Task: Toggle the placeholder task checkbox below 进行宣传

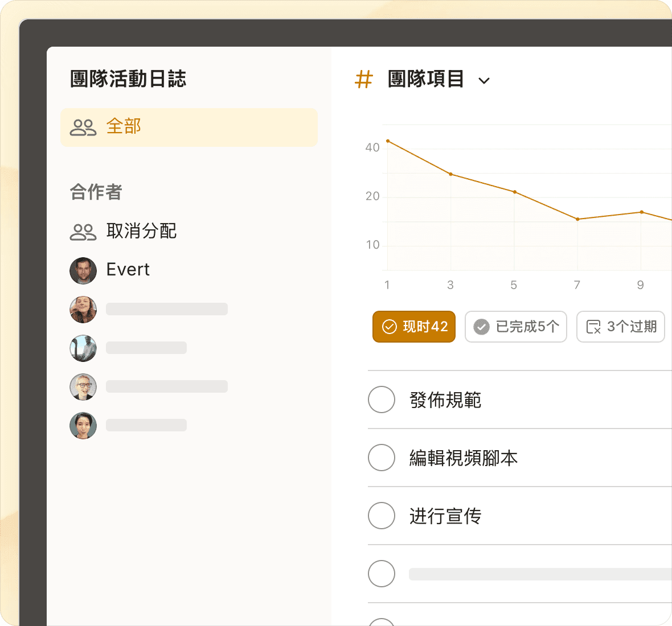Action: [x=382, y=574]
